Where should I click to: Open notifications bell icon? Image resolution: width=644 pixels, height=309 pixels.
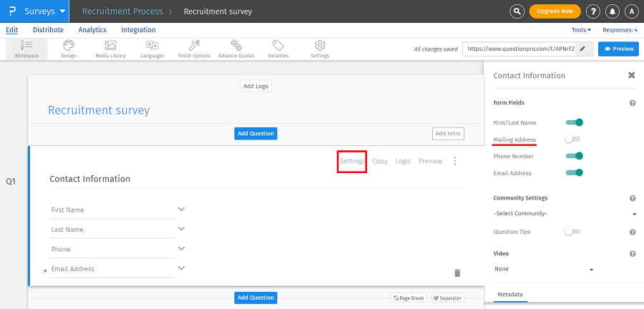click(x=613, y=11)
